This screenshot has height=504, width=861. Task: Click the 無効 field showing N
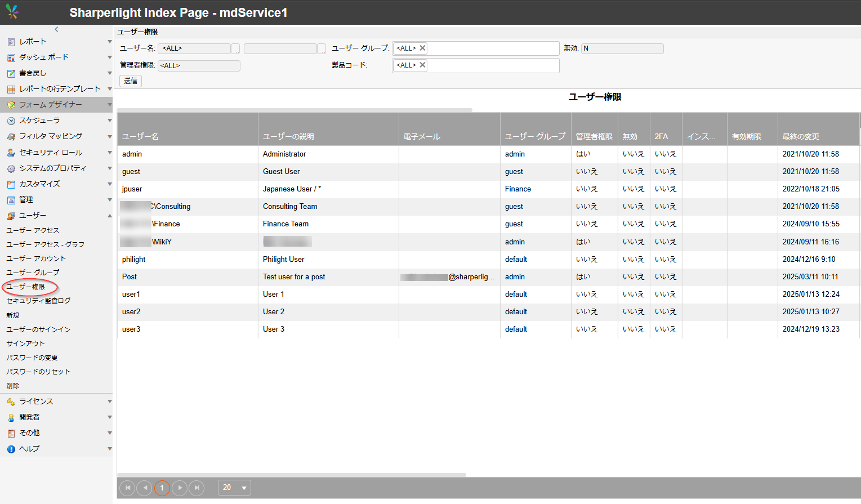coord(622,48)
